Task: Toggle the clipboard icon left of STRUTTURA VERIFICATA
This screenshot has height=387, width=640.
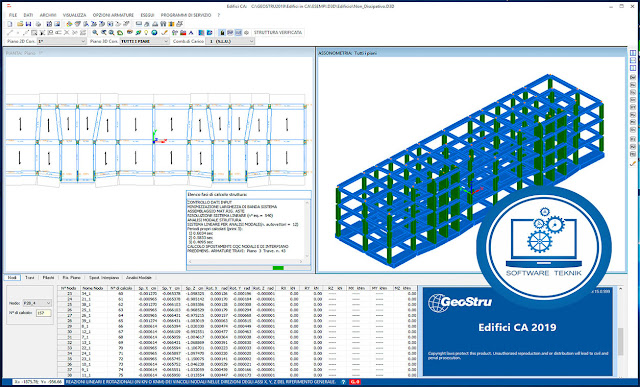Action: click(223, 33)
